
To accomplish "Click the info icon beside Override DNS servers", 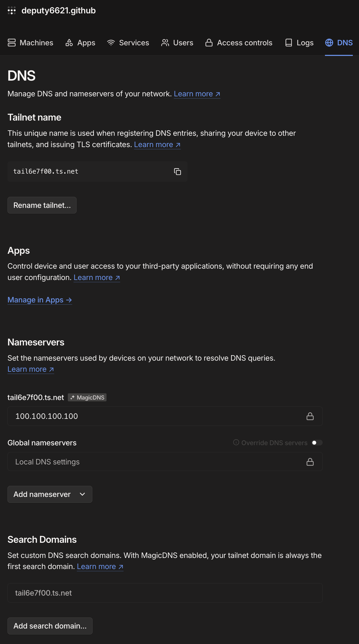I will pyautogui.click(x=236, y=443).
